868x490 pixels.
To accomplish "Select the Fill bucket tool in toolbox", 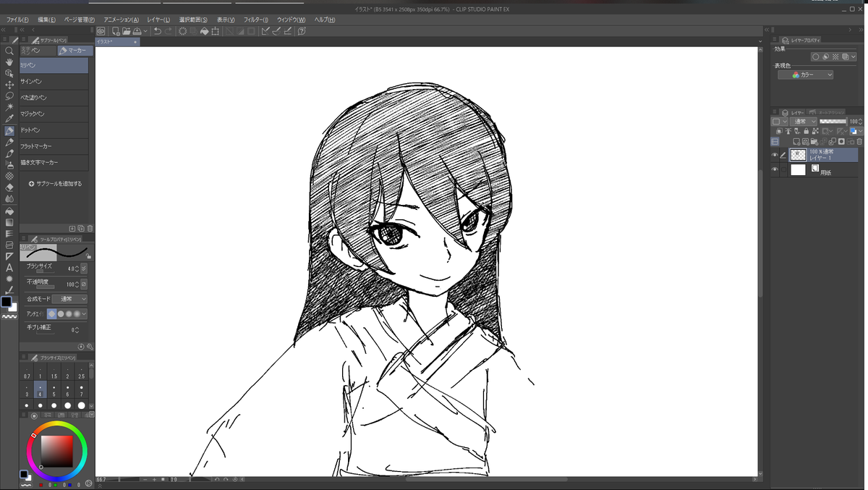I will (x=9, y=211).
